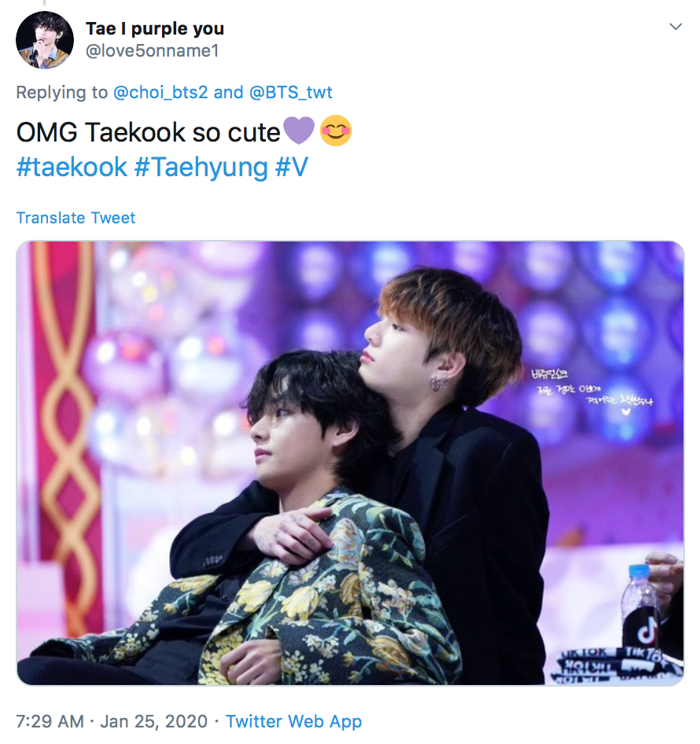Click Translate Tweet
The width and height of the screenshot is (700, 744).
point(76,218)
